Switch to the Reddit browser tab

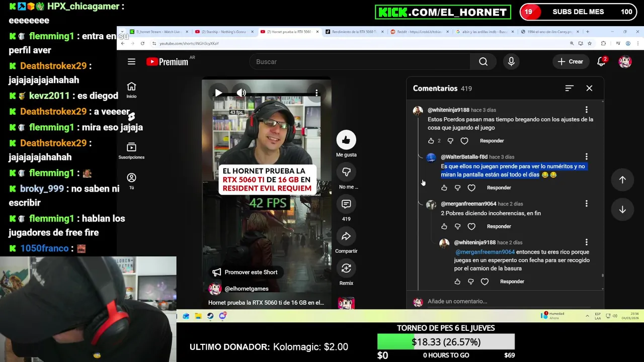coord(420,32)
